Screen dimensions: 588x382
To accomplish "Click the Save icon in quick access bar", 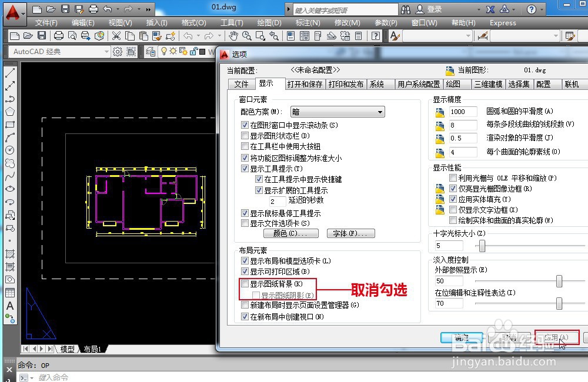I will pyautogui.click(x=65, y=9).
